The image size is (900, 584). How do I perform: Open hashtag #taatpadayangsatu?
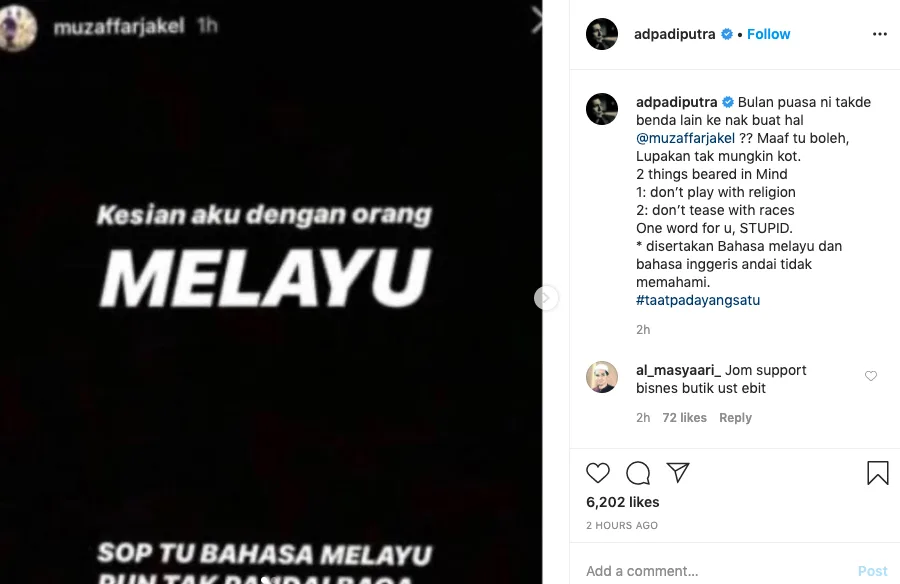[x=698, y=300]
